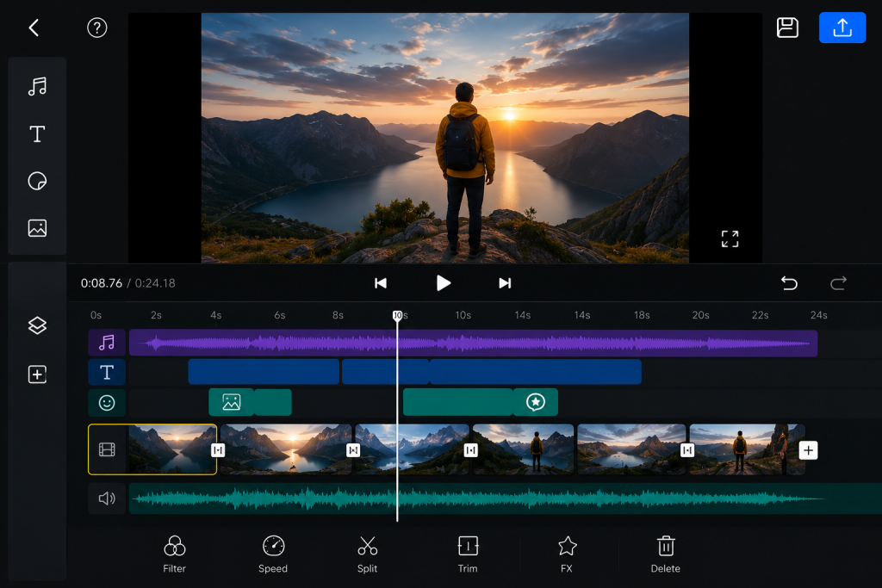Screen dimensions: 882x588
Task: Skip to the next clip
Action: point(505,283)
